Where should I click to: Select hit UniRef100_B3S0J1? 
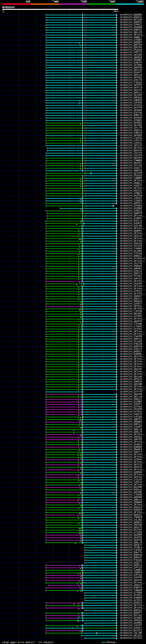131,221
